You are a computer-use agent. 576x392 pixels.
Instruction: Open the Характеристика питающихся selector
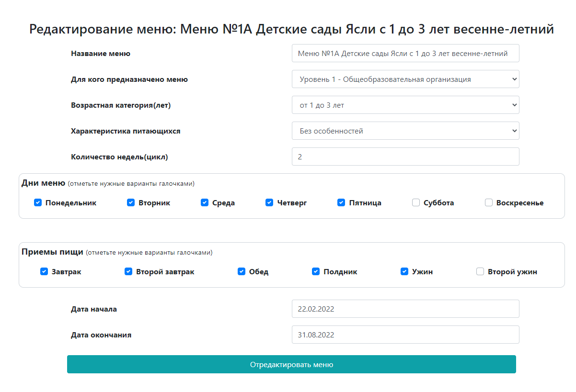[x=405, y=131]
